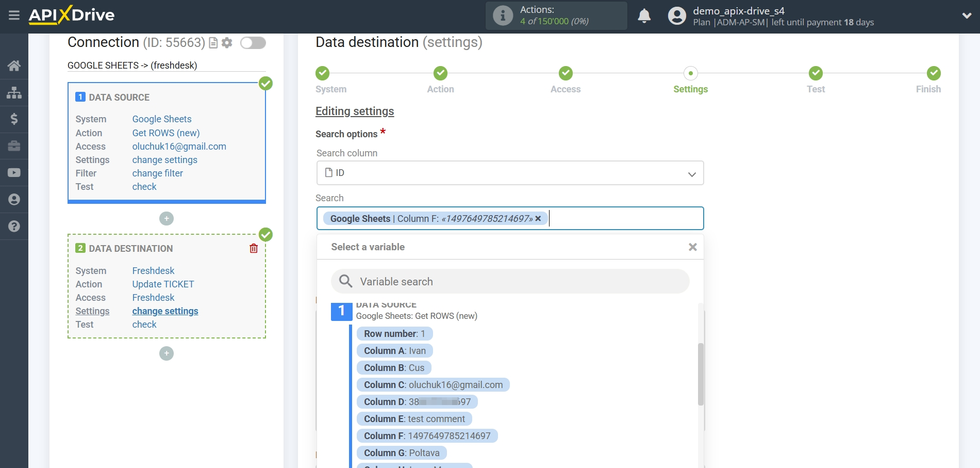Select variable Column D phone
Viewport: 980px width, 468px height.
coord(418,402)
